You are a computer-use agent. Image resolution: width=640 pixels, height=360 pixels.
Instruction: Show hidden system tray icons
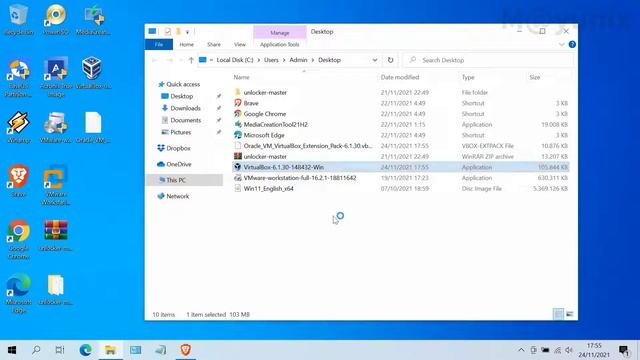point(521,350)
